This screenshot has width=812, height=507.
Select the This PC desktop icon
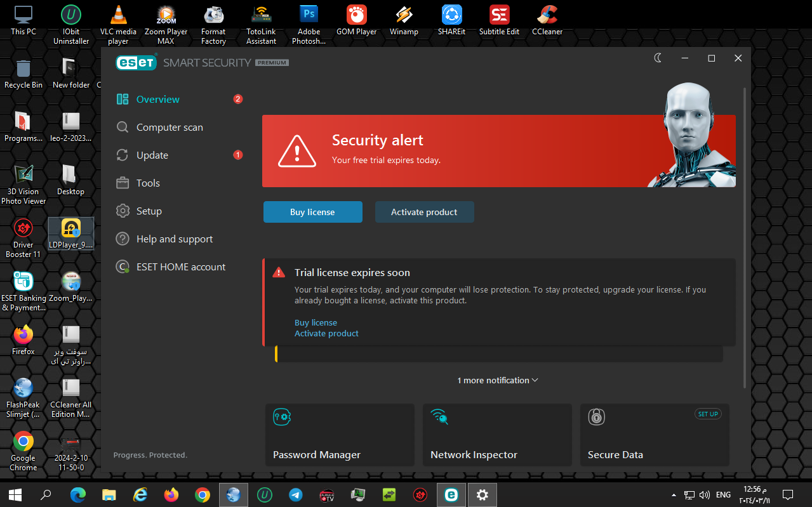[x=23, y=20]
